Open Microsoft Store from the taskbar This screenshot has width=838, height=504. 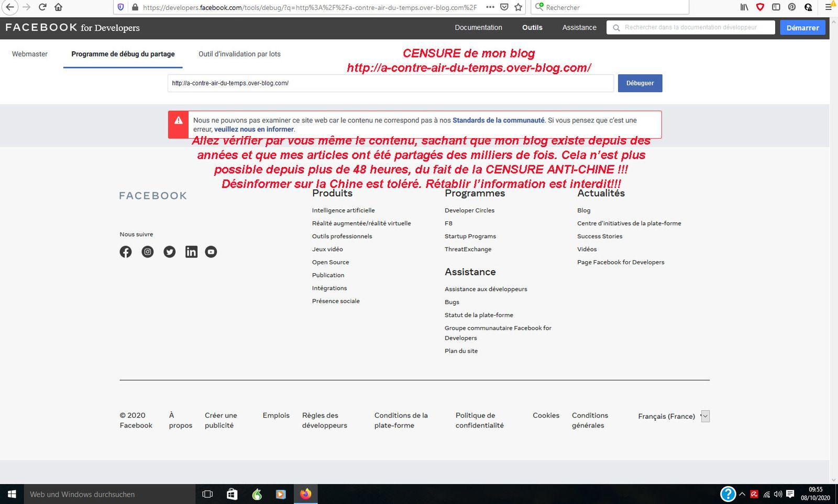(232, 494)
